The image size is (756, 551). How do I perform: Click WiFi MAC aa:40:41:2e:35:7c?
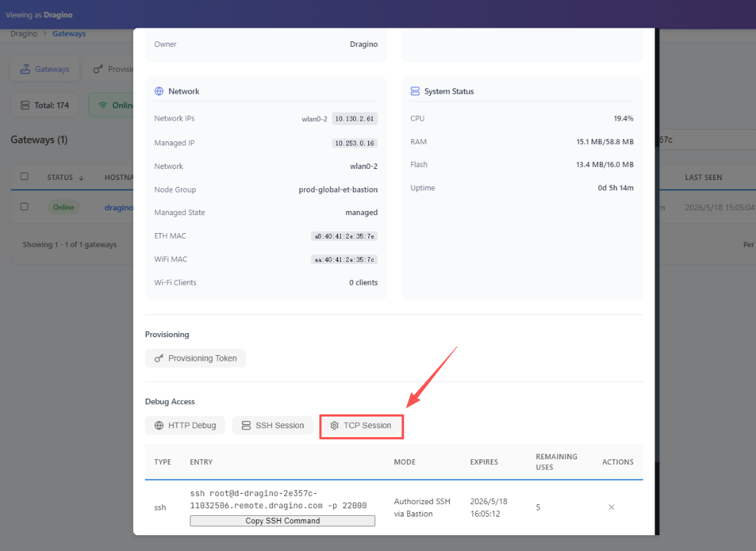point(344,260)
